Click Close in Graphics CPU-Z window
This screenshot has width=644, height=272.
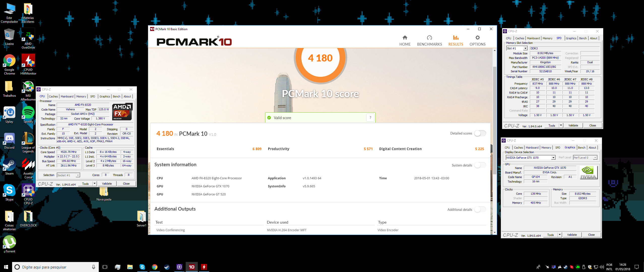pos(591,235)
